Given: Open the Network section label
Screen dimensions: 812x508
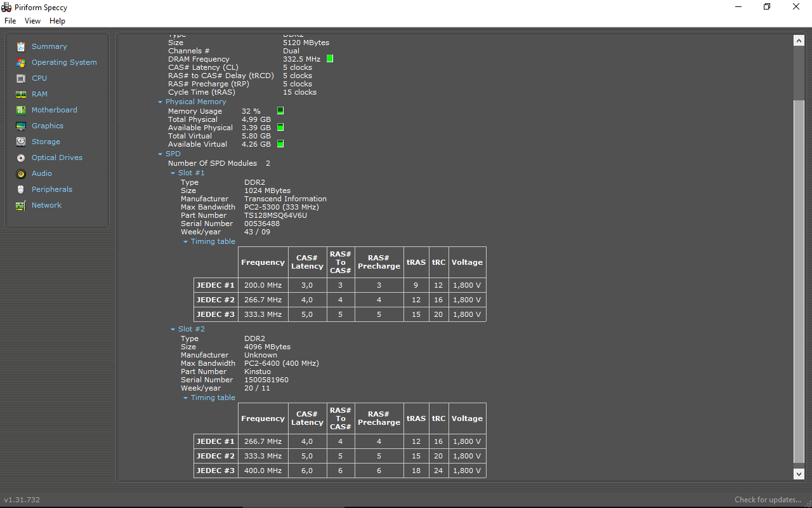Looking at the screenshot, I should coord(47,205).
